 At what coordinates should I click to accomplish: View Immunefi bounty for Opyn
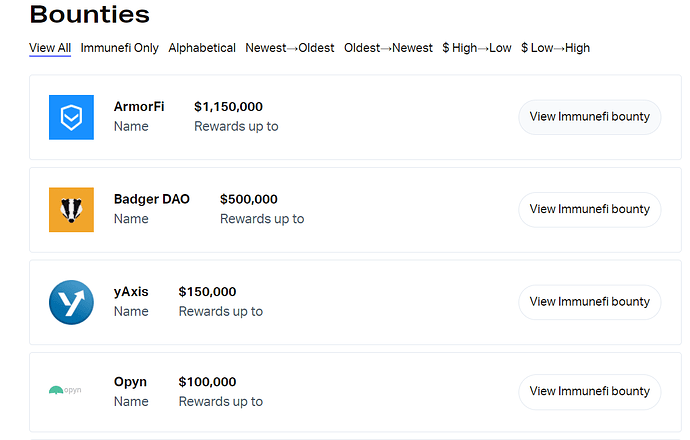[589, 392]
